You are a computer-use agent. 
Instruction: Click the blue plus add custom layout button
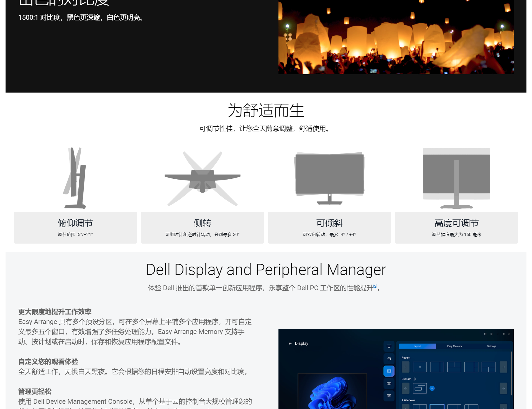(432, 388)
